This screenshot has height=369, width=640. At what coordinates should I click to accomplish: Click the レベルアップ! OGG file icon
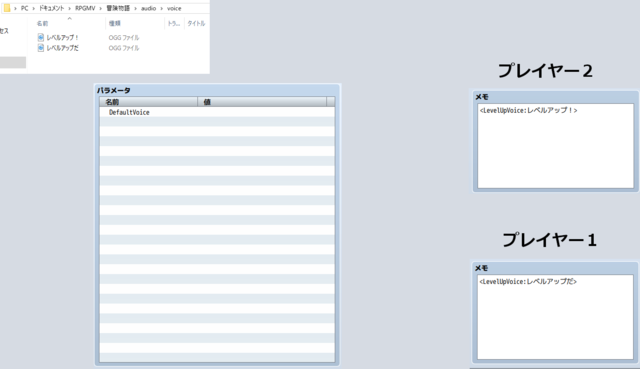[x=40, y=38]
